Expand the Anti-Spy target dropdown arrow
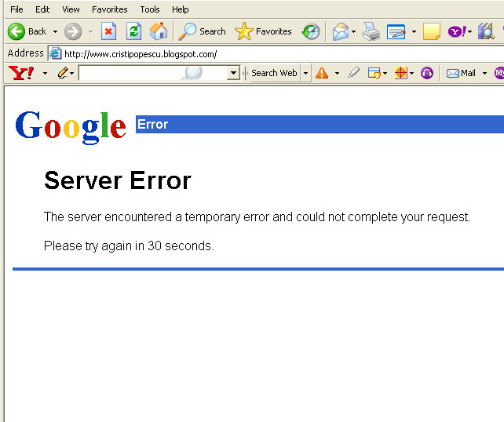Image resolution: width=504 pixels, height=422 pixels. click(x=411, y=74)
